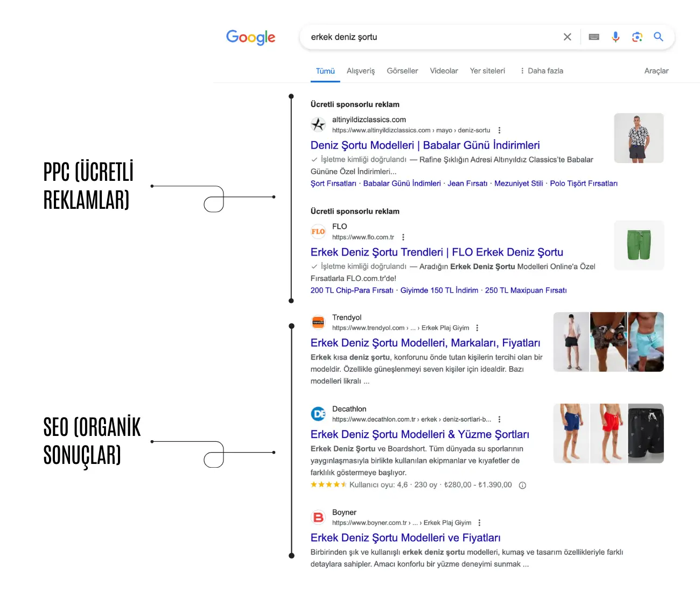Open Erkek Deniz Şortu Trendleri FLO link
The width and height of the screenshot is (700, 592).
437,252
